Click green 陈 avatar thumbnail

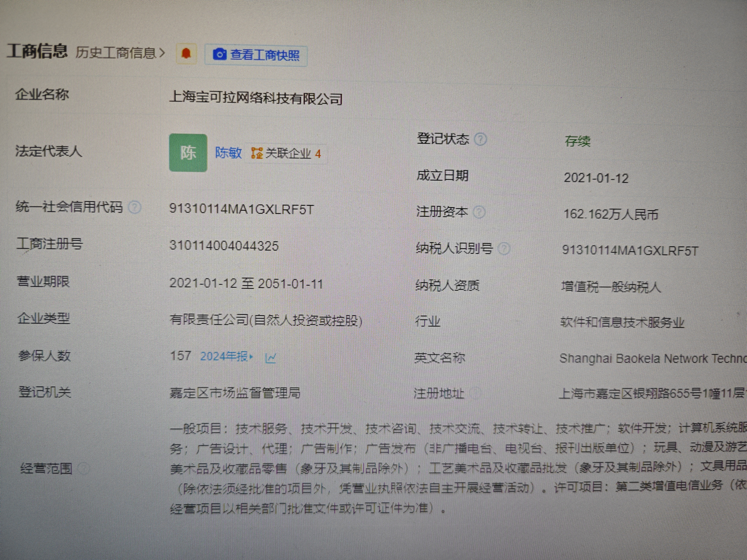click(188, 153)
